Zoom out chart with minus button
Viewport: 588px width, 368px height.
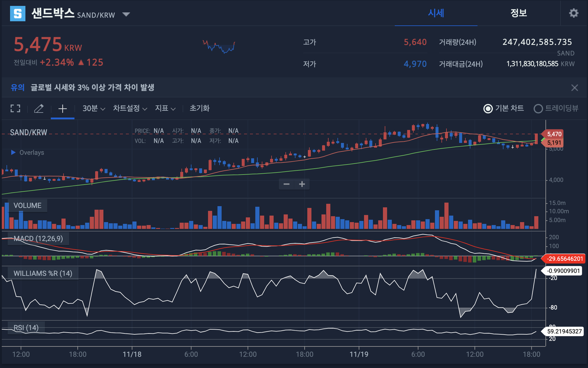(286, 184)
